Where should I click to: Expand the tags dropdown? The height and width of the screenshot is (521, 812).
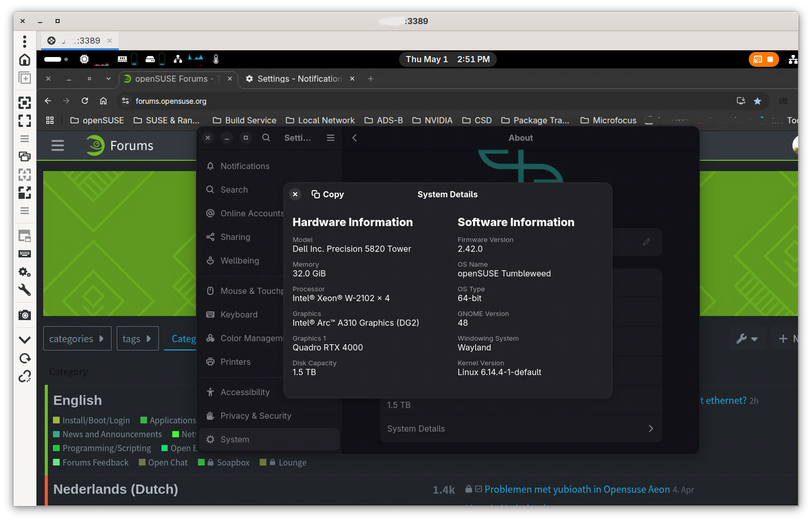(137, 339)
